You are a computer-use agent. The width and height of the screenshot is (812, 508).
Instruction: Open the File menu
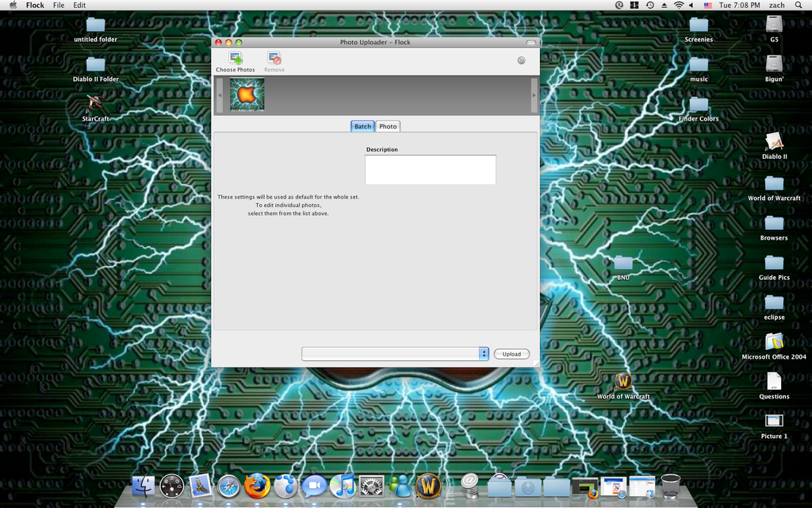point(59,6)
